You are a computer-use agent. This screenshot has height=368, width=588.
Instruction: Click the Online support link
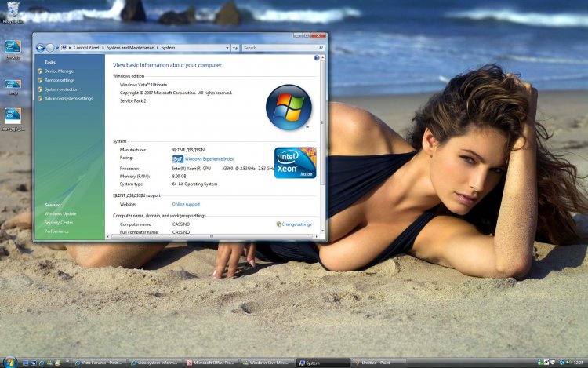pos(186,204)
